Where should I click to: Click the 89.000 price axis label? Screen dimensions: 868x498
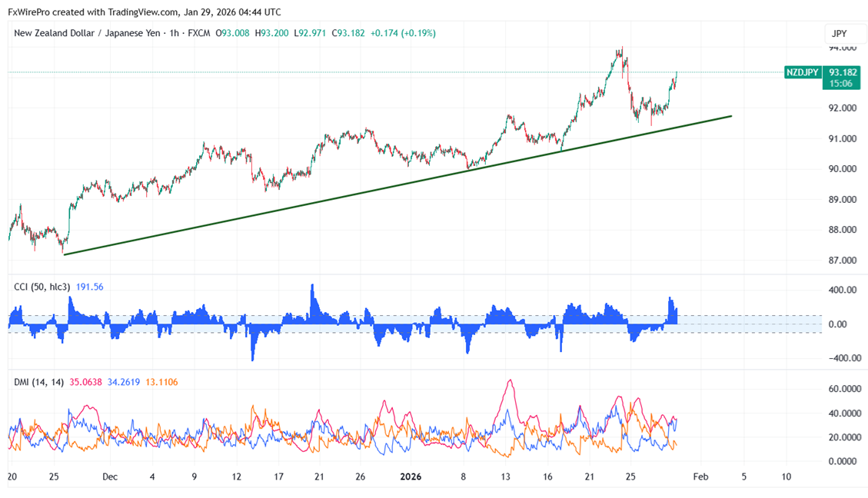tap(842, 199)
